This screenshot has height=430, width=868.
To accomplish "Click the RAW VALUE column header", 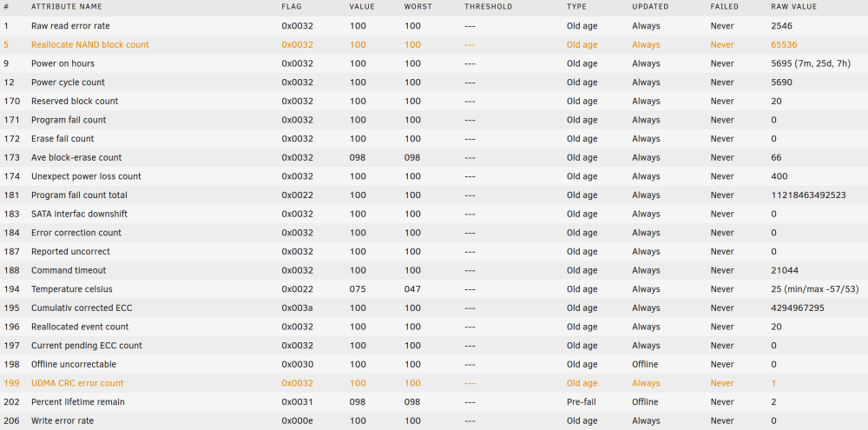I will (794, 7).
